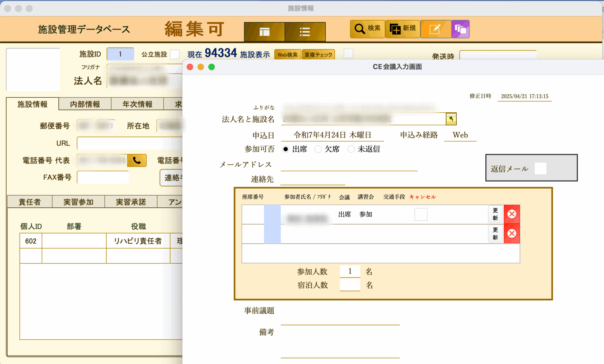604x364 pixels.
Task: Toggle the キャンセル checkbox in first participant row
Action: (421, 214)
